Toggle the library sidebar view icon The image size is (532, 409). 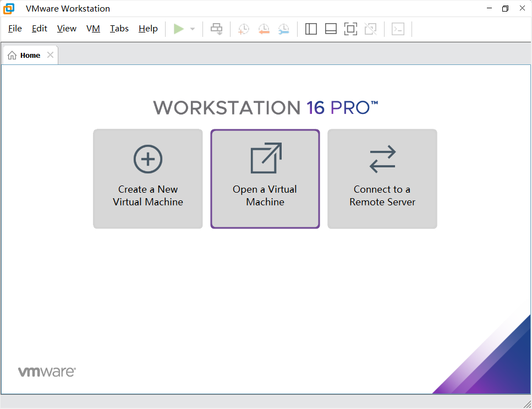coord(311,29)
